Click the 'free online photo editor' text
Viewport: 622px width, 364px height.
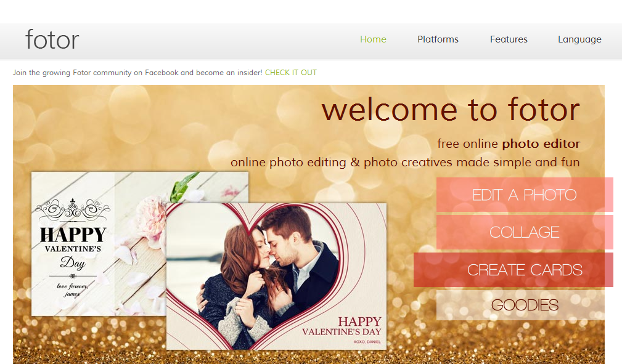[x=509, y=144]
